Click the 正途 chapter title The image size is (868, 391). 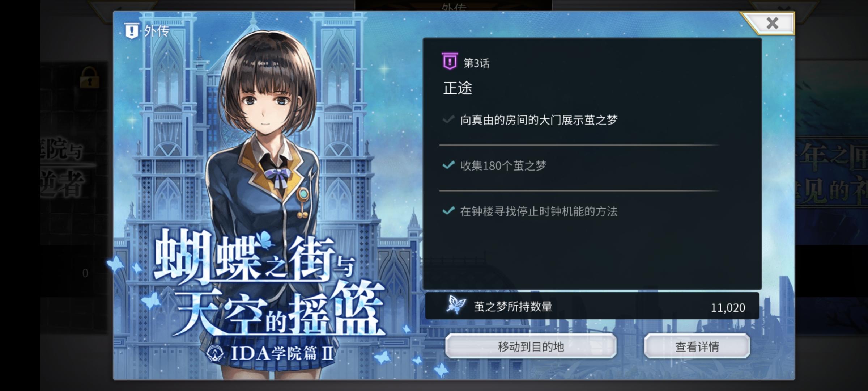point(458,88)
